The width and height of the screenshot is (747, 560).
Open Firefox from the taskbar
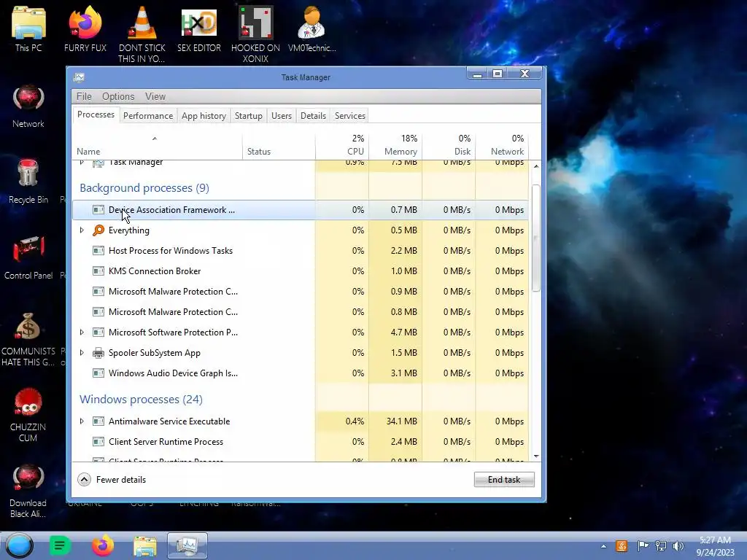point(102,545)
